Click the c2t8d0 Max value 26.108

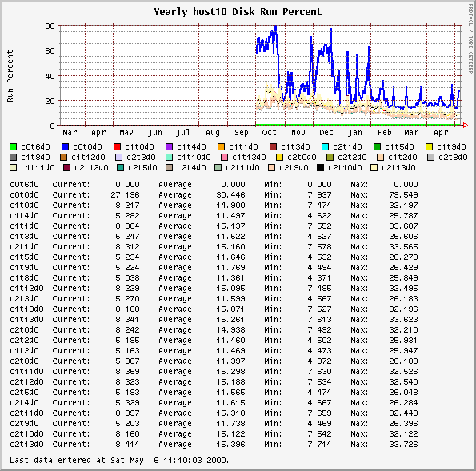coord(403,361)
